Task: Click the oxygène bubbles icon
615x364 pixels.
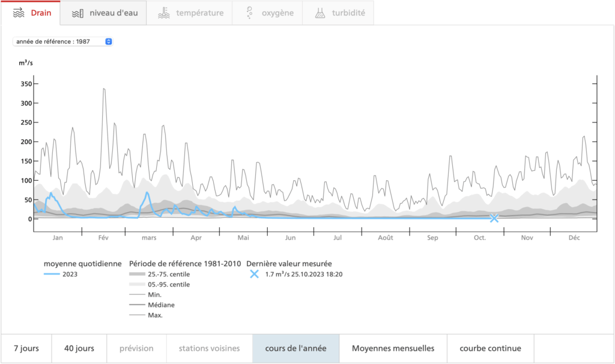Action: click(x=249, y=13)
